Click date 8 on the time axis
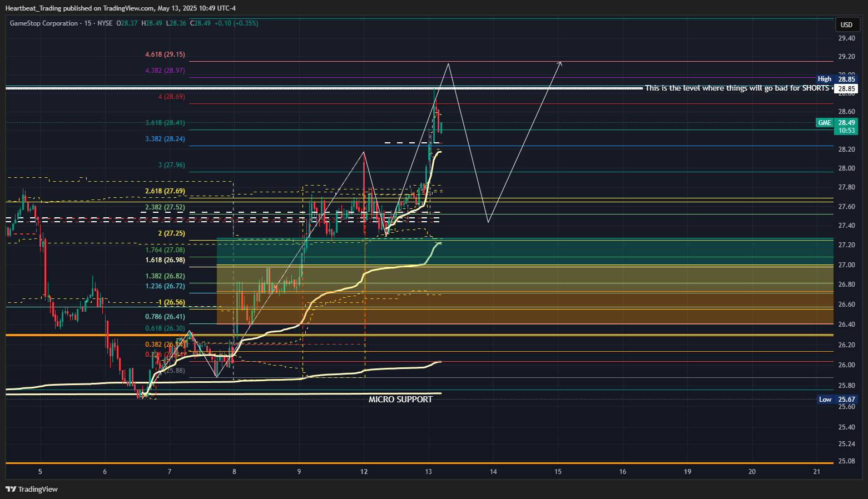The image size is (868, 499). point(234,472)
